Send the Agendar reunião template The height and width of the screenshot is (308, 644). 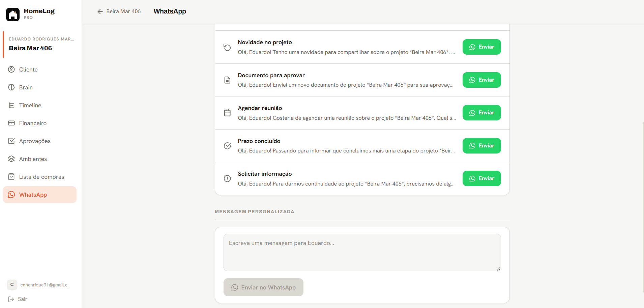(x=481, y=113)
